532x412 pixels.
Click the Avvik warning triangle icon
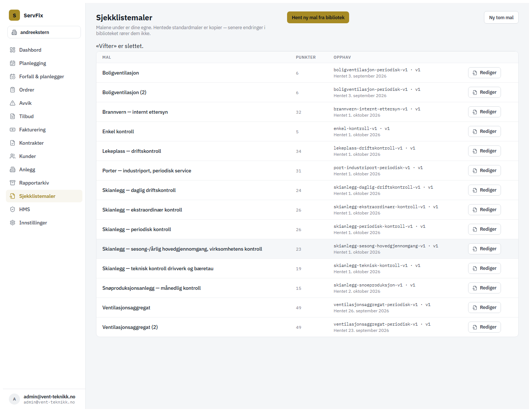[13, 103]
